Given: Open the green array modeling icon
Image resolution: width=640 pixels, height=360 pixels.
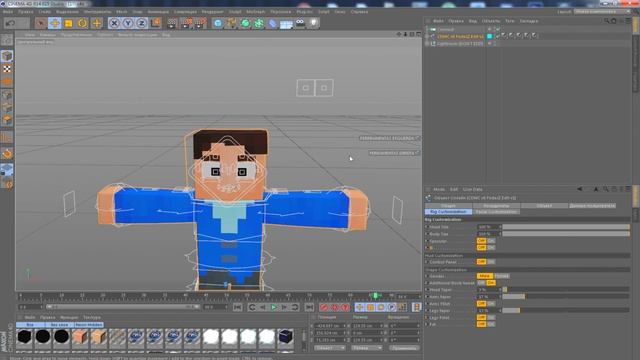Looking at the screenshot, I should click(259, 23).
